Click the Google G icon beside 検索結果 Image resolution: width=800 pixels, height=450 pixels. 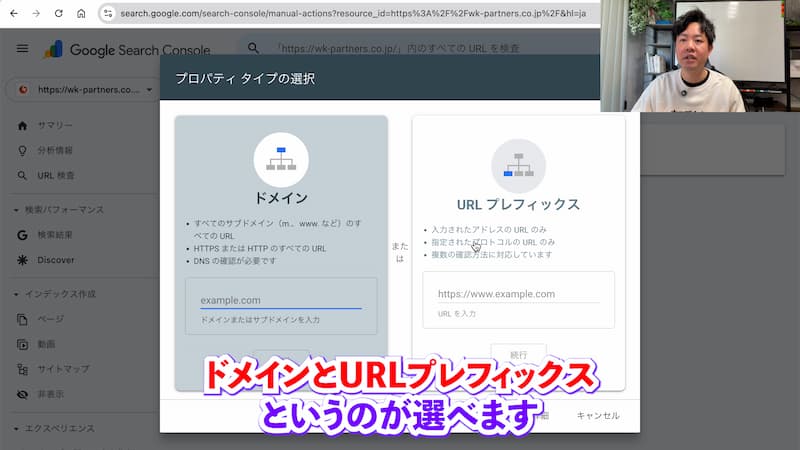tap(22, 235)
